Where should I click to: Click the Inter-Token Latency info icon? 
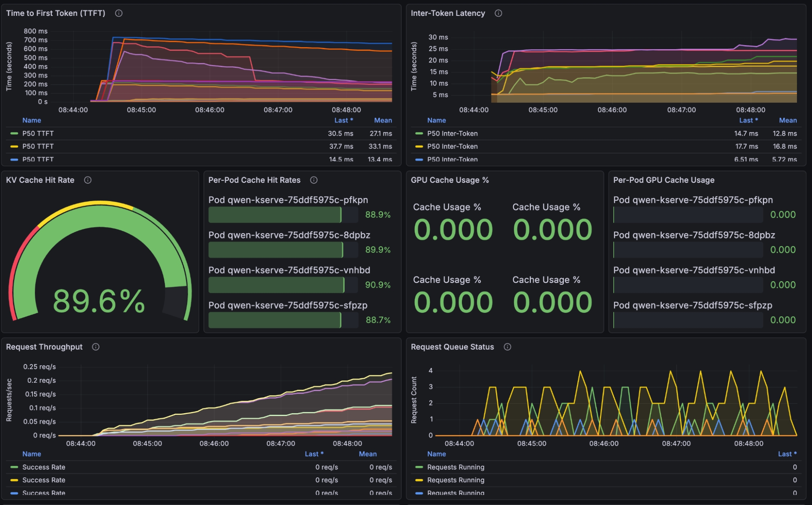click(x=498, y=13)
